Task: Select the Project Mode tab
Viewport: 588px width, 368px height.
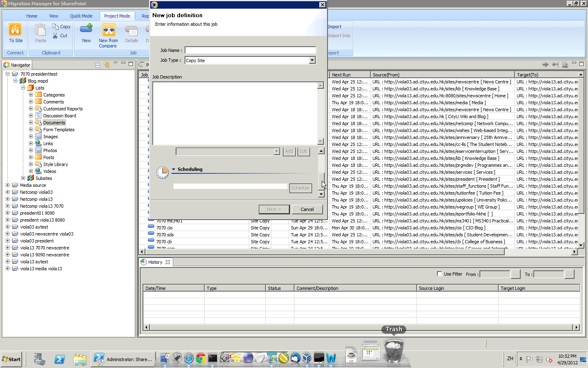Action: pyautogui.click(x=117, y=16)
